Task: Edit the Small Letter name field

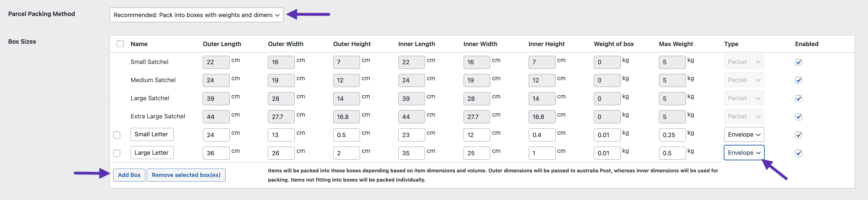Action: 152,134
